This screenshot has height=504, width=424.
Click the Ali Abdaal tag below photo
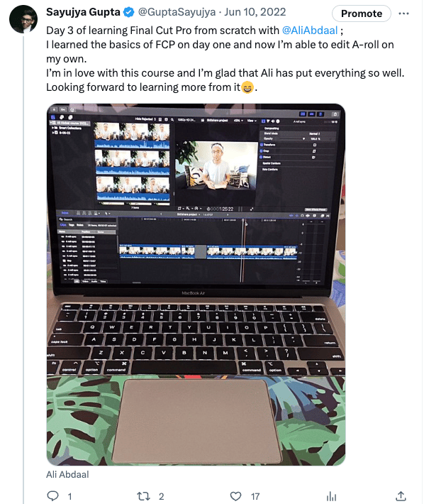pos(67,474)
